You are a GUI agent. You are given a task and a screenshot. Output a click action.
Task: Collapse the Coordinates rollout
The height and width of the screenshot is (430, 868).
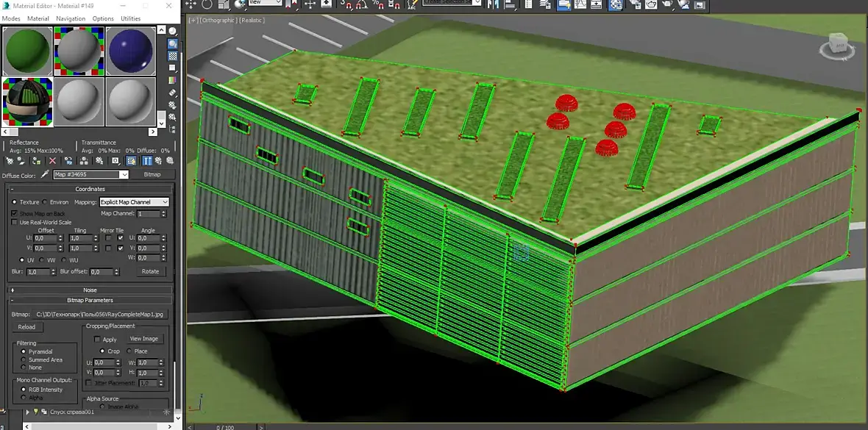point(89,189)
